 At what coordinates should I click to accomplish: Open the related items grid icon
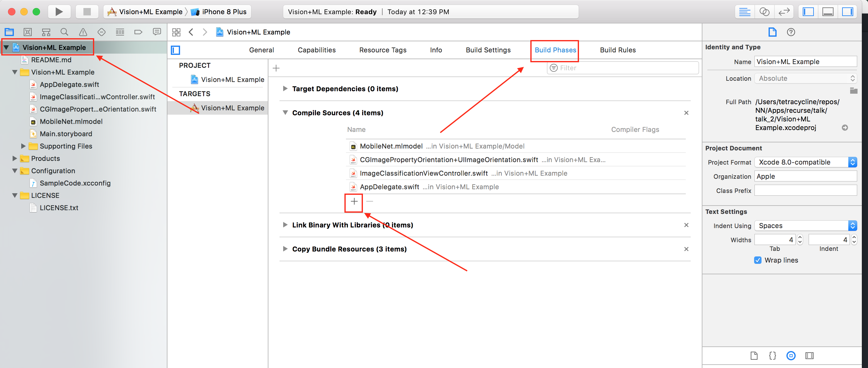176,32
